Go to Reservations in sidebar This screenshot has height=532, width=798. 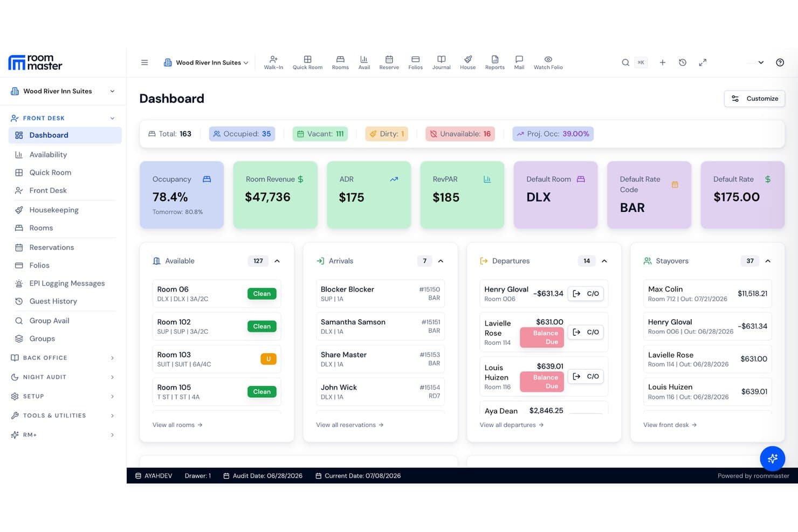tap(65, 247)
